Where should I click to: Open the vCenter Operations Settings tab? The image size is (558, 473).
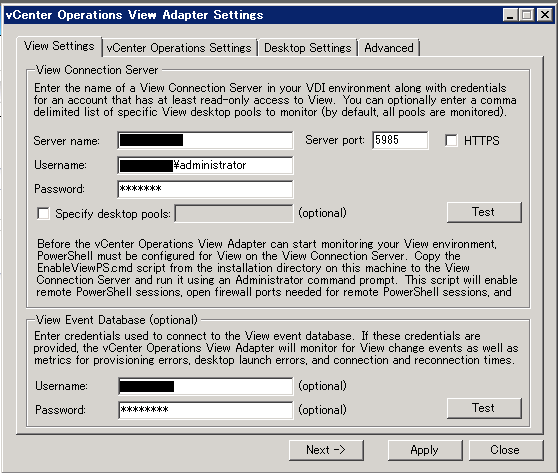pos(179,48)
